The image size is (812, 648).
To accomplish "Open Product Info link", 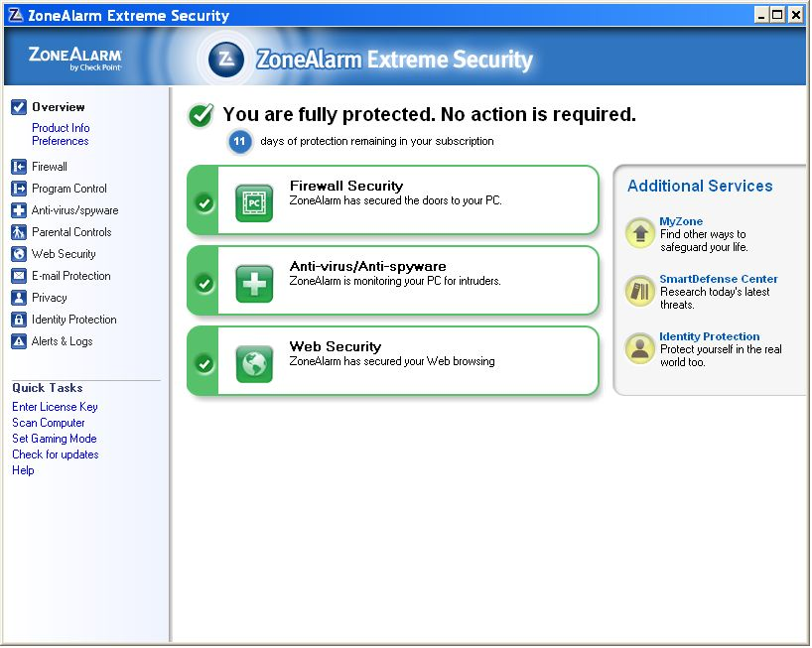I will [61, 128].
